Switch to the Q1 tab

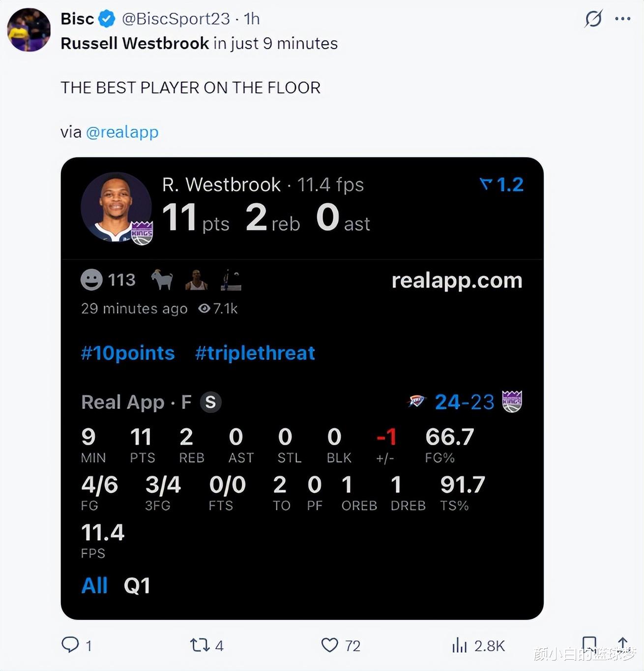pyautogui.click(x=137, y=585)
